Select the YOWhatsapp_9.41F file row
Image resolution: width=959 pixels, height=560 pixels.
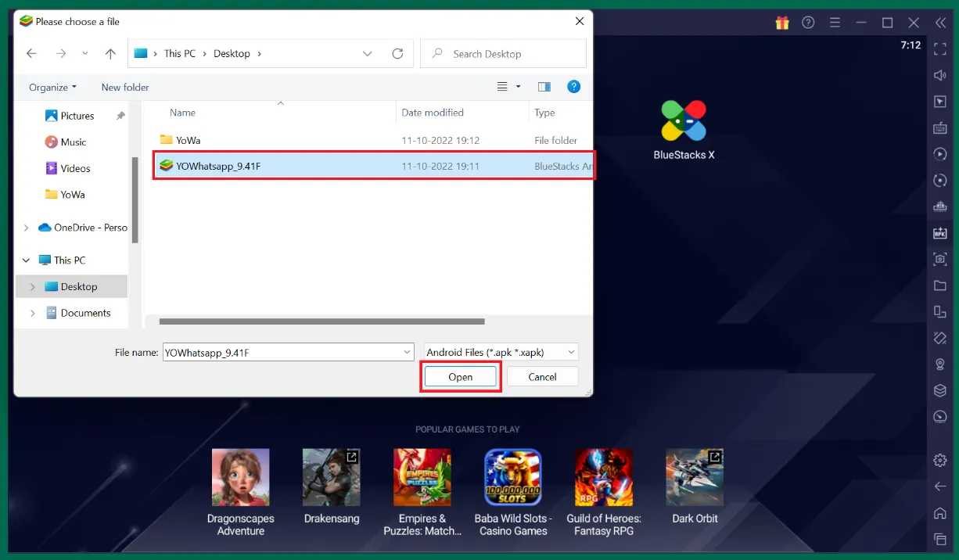[x=373, y=166]
